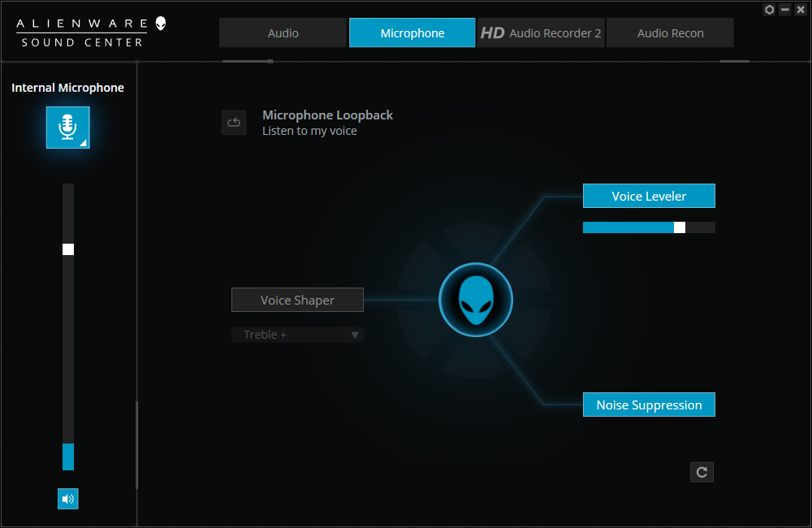
Task: Close the Alienware Sound Center window
Action: [801, 9]
